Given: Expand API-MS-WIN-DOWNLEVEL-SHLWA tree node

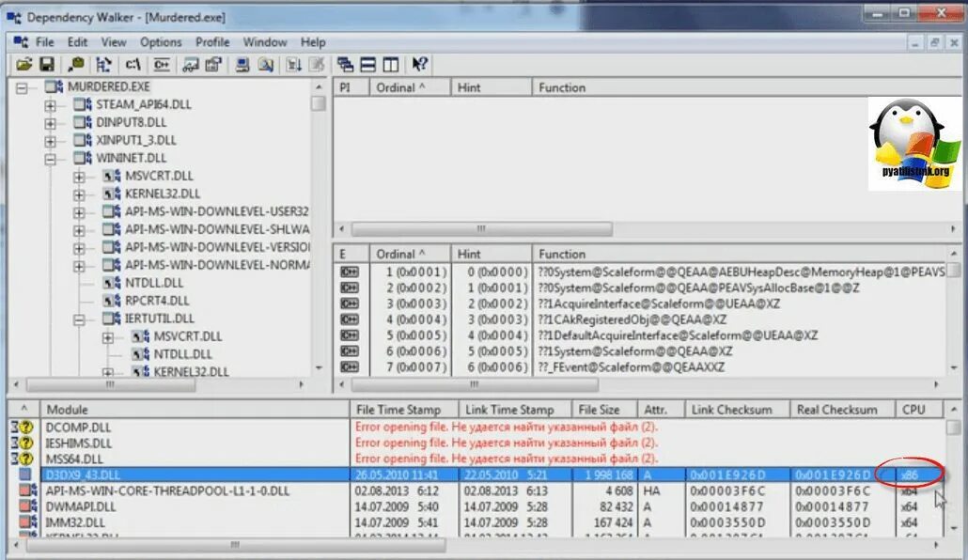Looking at the screenshot, I should click(x=79, y=231).
